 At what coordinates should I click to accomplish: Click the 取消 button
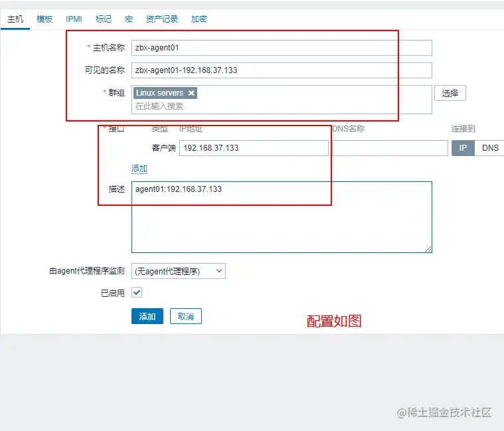pyautogui.click(x=186, y=316)
